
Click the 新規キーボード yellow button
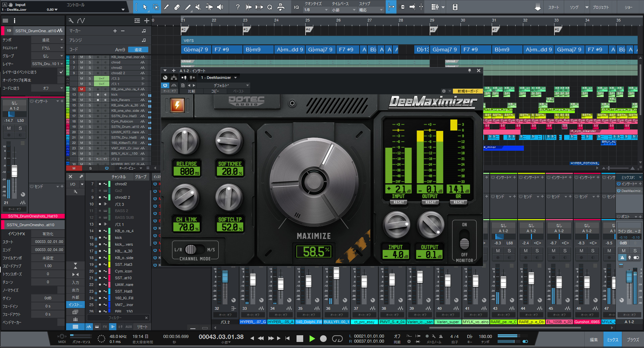468,91
